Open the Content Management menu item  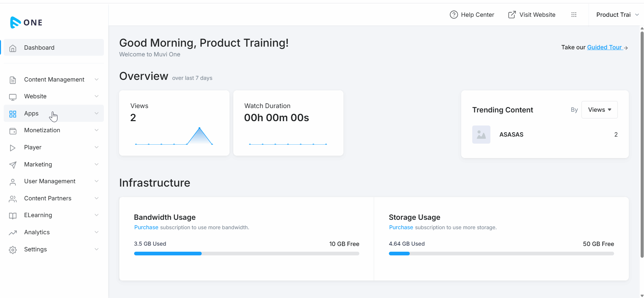click(x=54, y=80)
